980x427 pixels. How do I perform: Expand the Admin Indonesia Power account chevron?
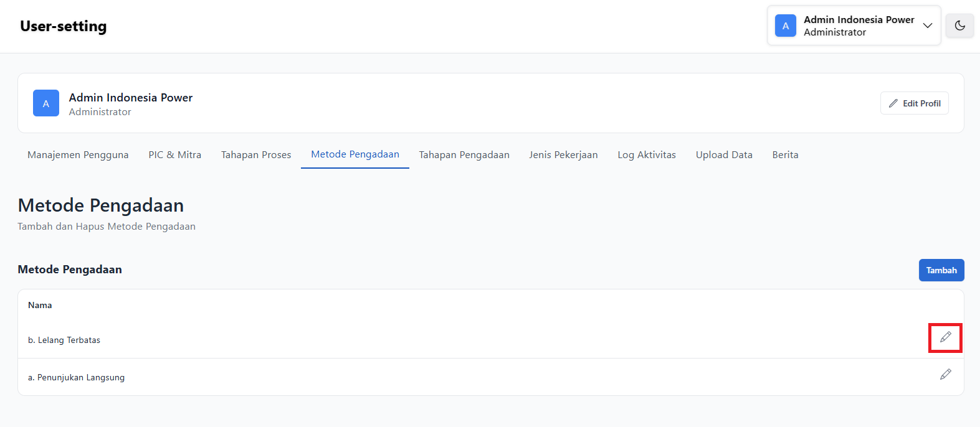pos(928,26)
